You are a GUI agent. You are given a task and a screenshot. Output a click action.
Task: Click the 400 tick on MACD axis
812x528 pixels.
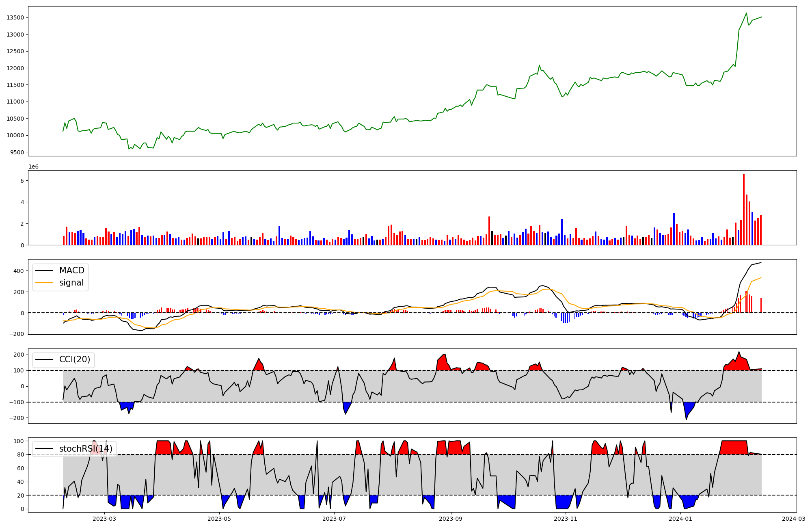click(x=19, y=270)
